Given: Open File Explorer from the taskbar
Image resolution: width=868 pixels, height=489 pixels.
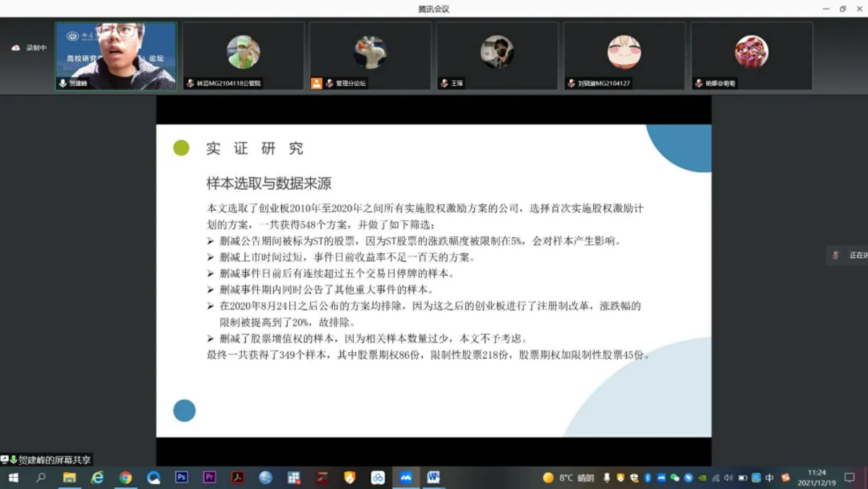Looking at the screenshot, I should tap(69, 477).
